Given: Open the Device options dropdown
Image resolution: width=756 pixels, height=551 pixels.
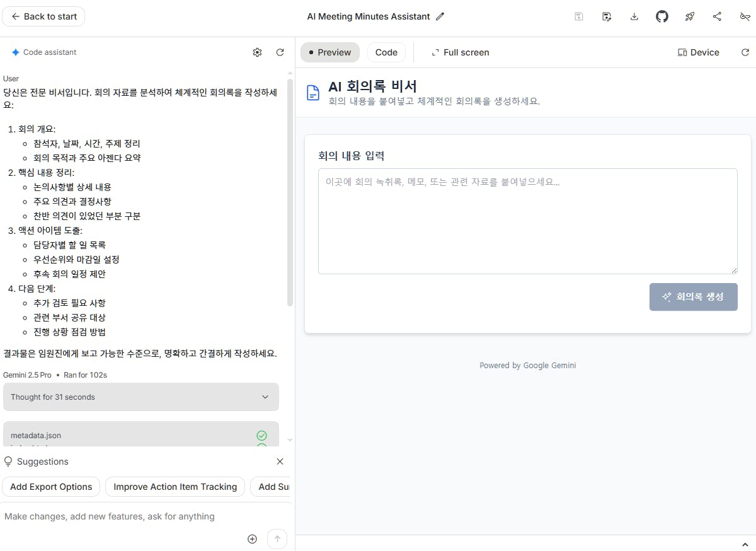Looking at the screenshot, I should click(x=699, y=52).
